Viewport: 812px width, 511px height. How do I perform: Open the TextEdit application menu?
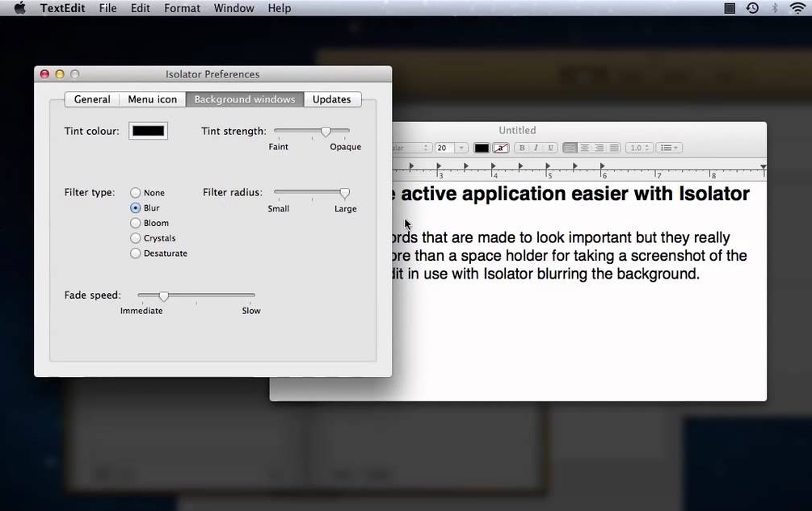coord(63,8)
